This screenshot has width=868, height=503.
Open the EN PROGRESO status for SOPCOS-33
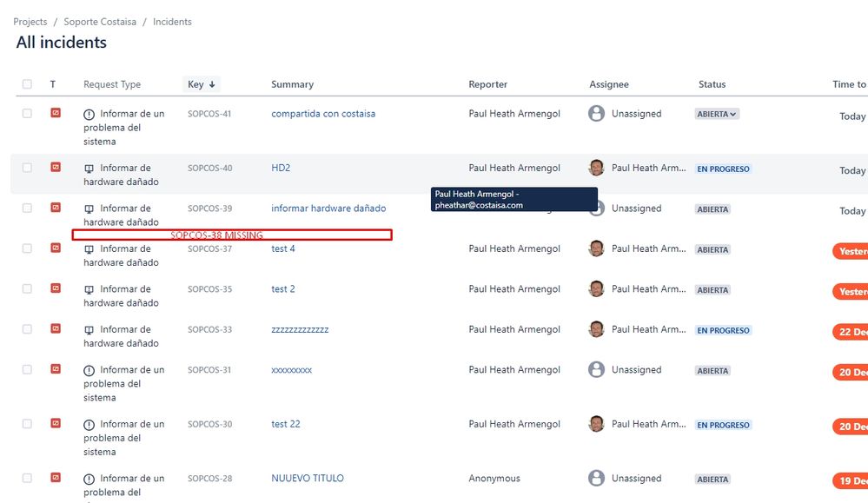coord(723,330)
